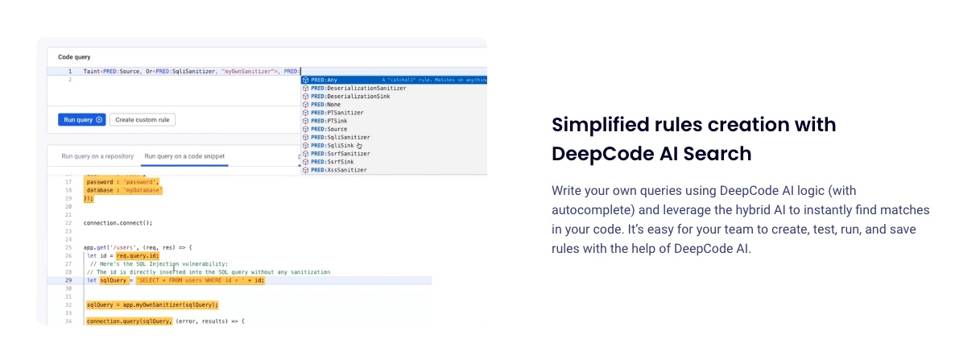Click the paragraph about DeepCode AI logic
Screen dimensions: 980x360
[741, 220]
